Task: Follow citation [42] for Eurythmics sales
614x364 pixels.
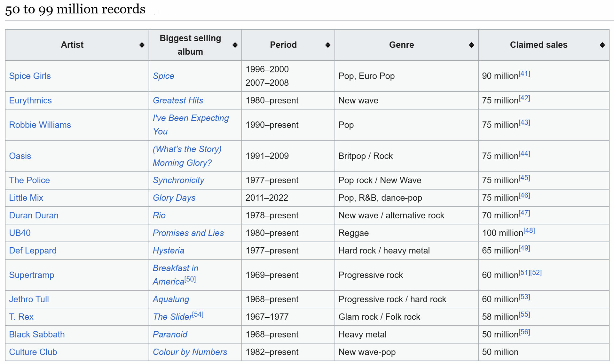Action: [x=524, y=98]
